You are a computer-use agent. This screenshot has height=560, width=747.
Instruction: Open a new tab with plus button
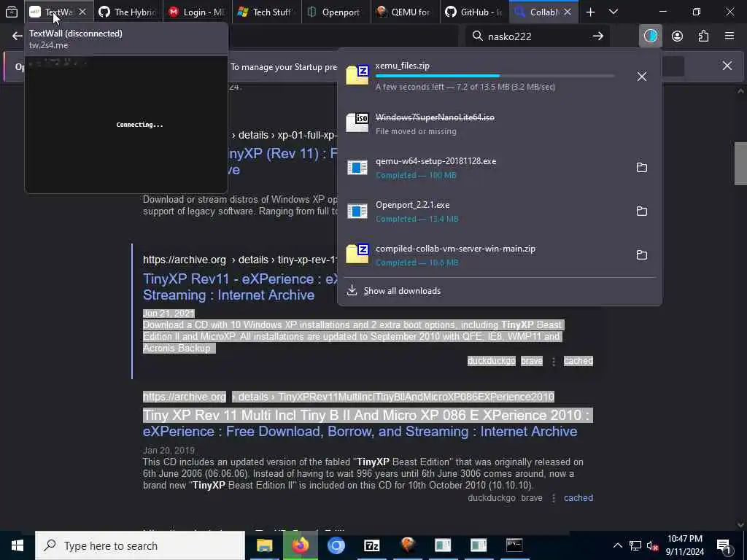(x=590, y=12)
